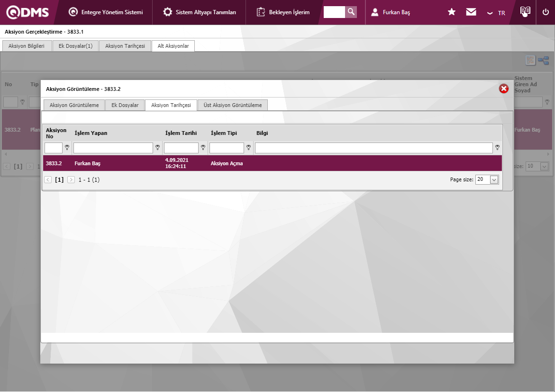Image resolution: width=555 pixels, height=392 pixels.
Task: Open background Aksiyon Tarihçesi tab
Action: click(125, 46)
